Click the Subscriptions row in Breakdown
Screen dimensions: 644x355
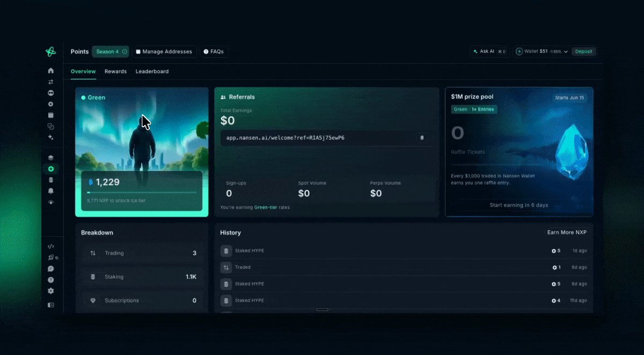pyautogui.click(x=142, y=300)
